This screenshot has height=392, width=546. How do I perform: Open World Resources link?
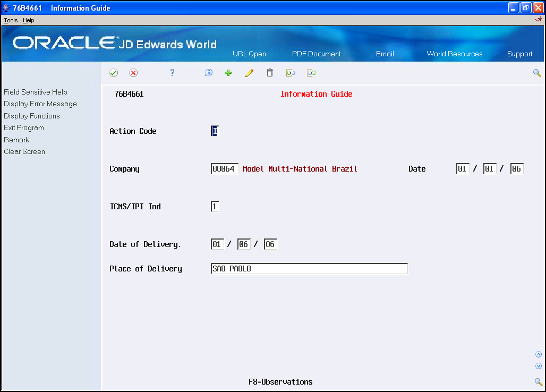[455, 54]
